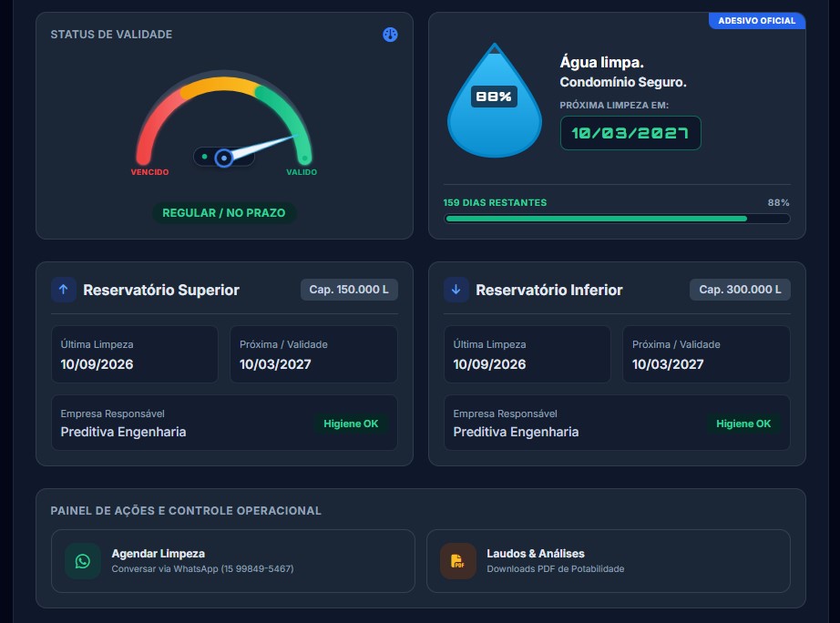The image size is (840, 623).
Task: Click the VALIDO label on the gauge
Action: click(x=302, y=172)
